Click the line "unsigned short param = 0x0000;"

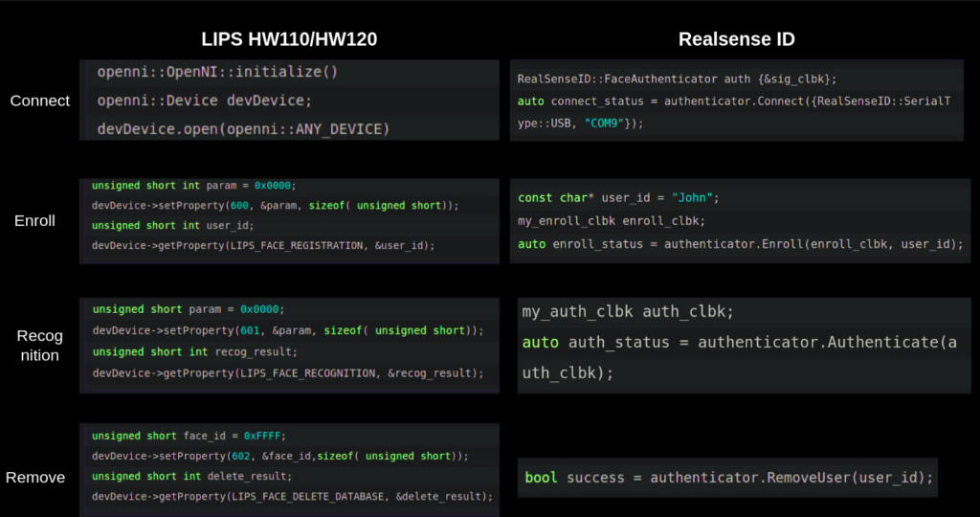point(189,309)
